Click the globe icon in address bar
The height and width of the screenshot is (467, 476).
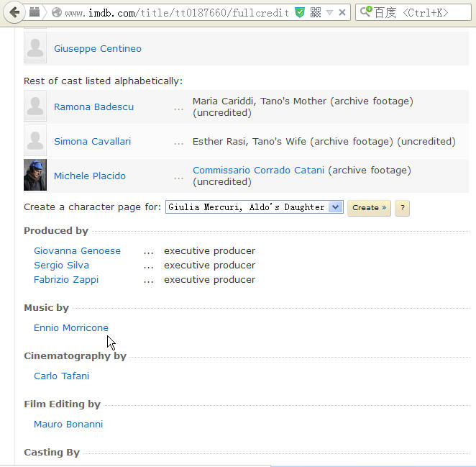(57, 12)
